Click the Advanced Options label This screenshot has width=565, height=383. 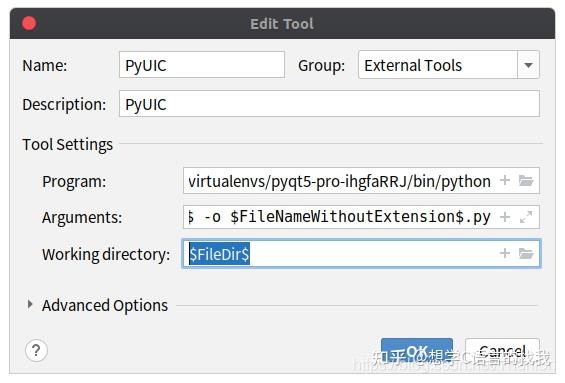click(x=105, y=306)
